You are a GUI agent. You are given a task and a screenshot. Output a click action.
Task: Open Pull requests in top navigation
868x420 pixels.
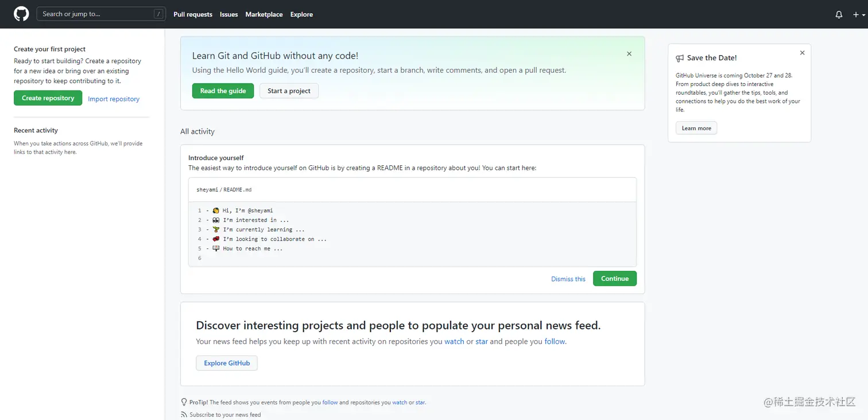193,14
